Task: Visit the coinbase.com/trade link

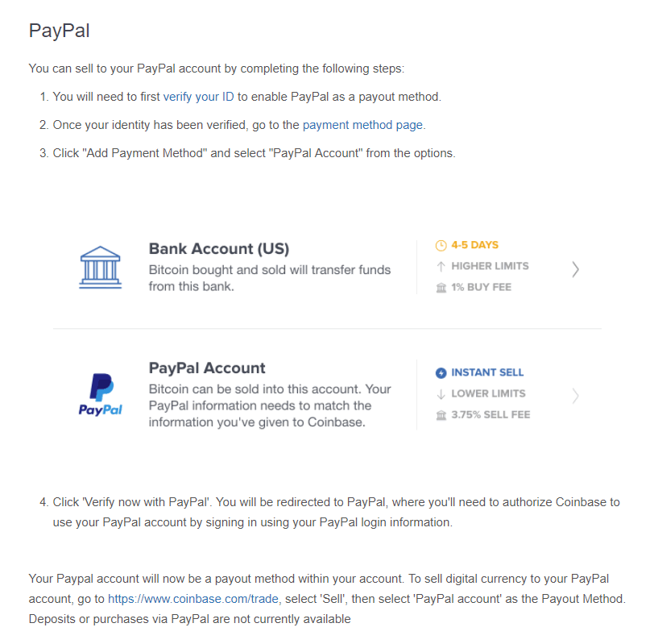Action: click(x=193, y=599)
